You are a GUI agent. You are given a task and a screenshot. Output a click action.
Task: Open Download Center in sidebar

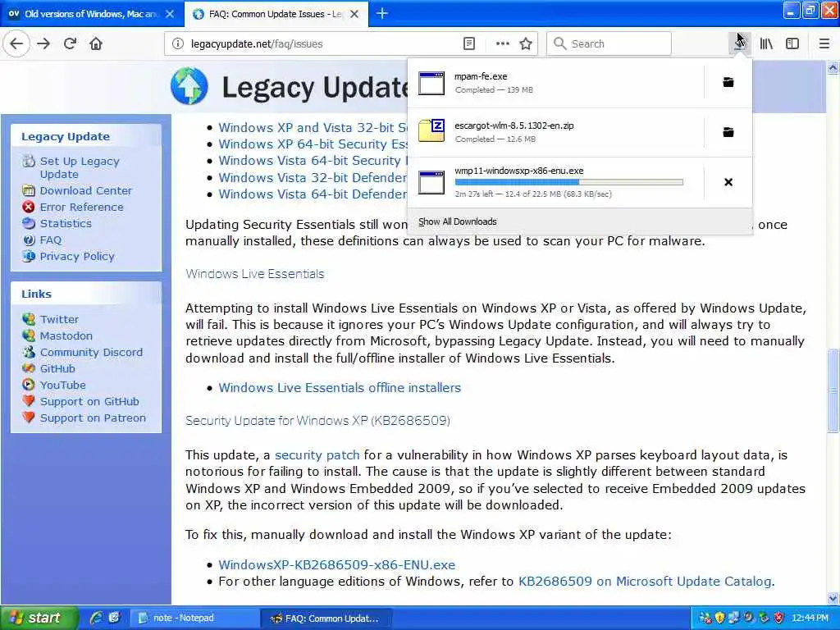pos(85,190)
